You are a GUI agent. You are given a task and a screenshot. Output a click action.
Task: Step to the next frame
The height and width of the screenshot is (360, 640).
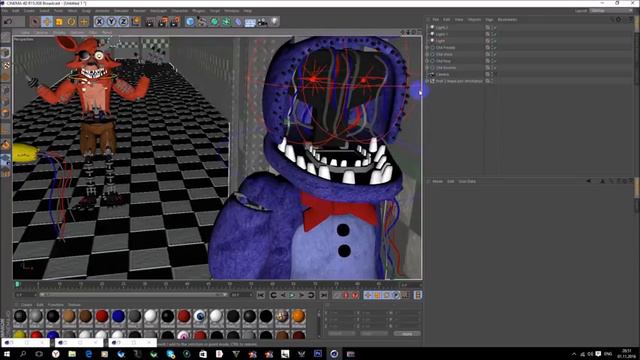click(302, 295)
